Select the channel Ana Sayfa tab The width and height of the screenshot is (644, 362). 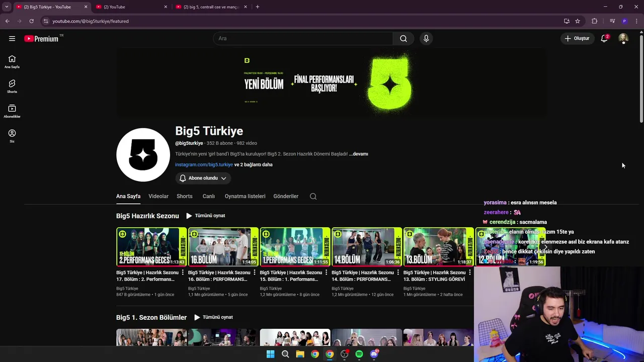click(x=128, y=196)
